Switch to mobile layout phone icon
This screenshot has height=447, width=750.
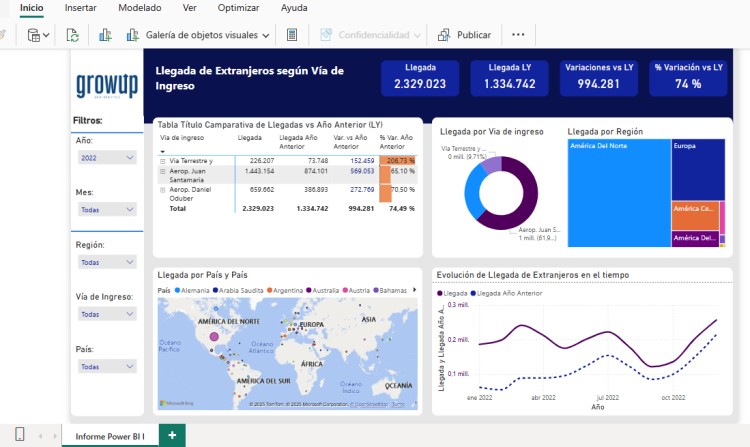click(20, 434)
